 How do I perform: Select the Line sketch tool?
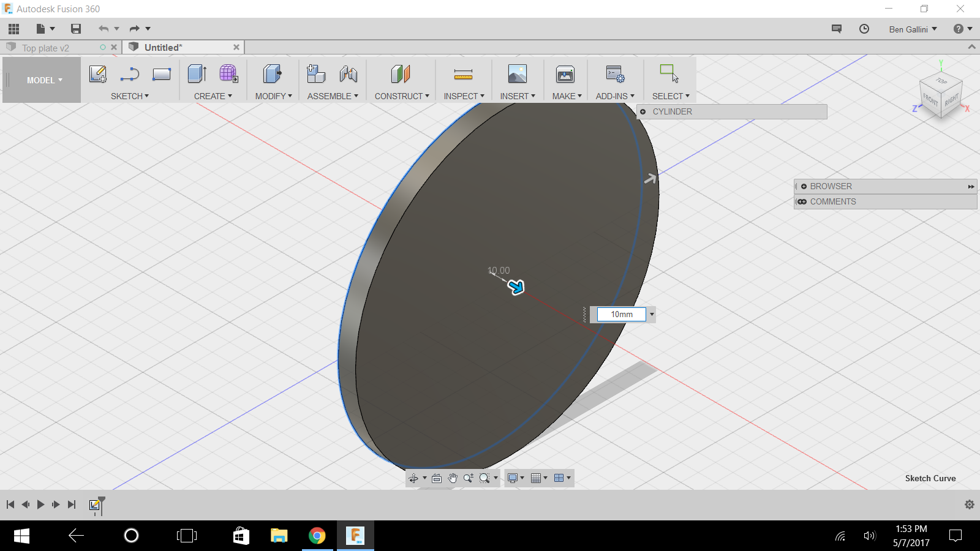(x=130, y=74)
